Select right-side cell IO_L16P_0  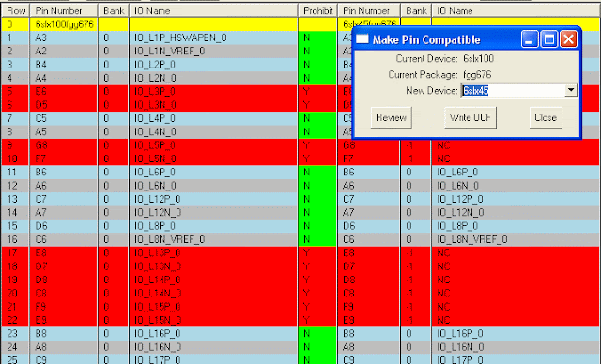516,334
